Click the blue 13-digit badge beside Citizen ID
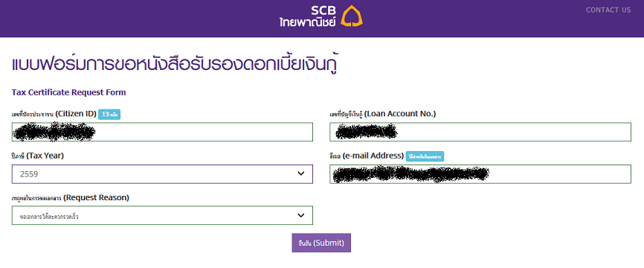The height and width of the screenshot is (268, 644). pyautogui.click(x=109, y=115)
